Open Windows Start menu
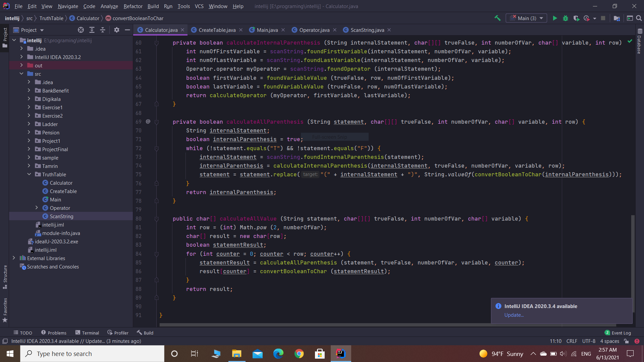 coord(10,354)
